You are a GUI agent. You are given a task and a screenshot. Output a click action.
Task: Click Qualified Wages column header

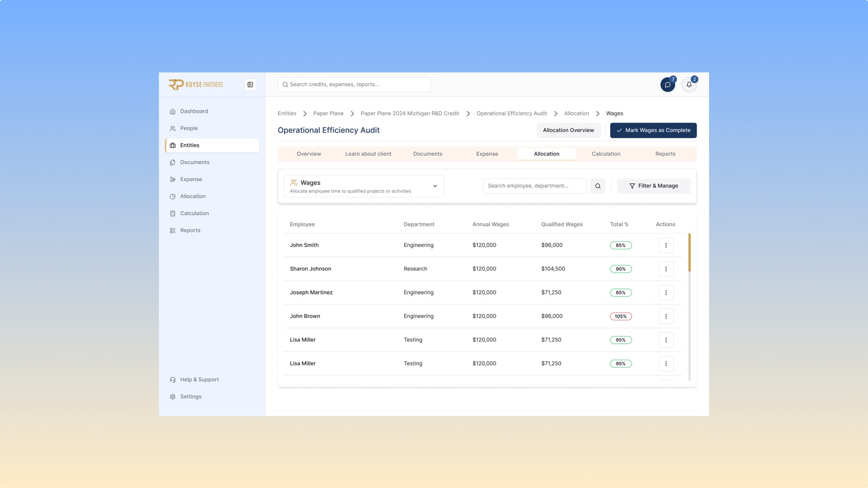pos(561,224)
